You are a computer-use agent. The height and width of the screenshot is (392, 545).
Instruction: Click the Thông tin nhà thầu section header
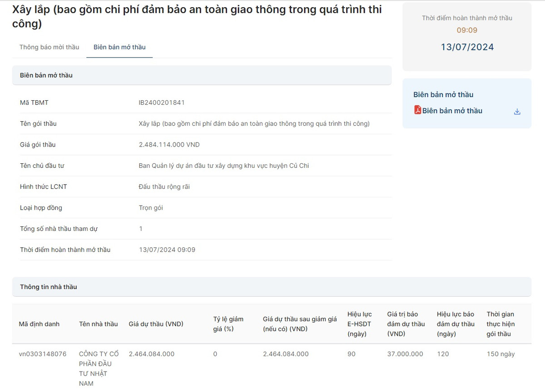[x=49, y=287]
